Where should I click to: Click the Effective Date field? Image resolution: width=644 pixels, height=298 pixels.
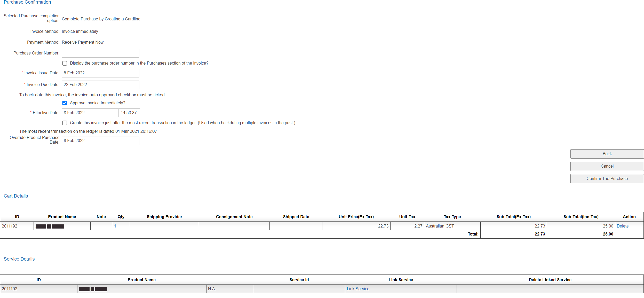(x=90, y=113)
